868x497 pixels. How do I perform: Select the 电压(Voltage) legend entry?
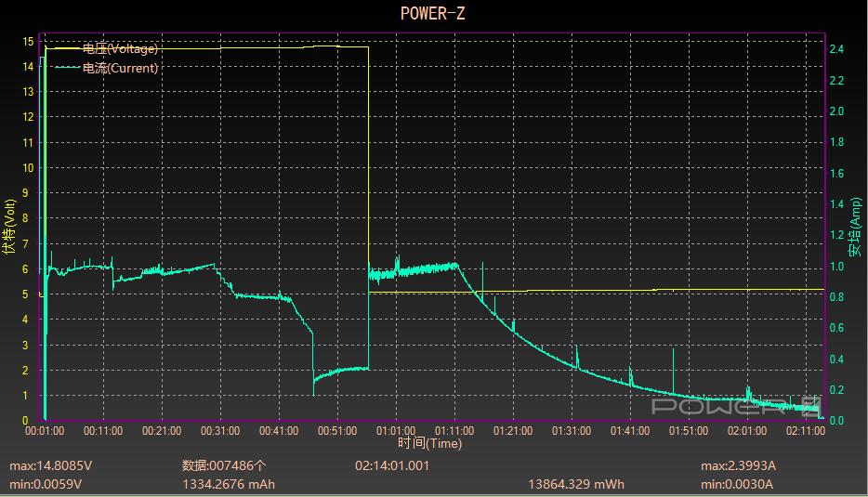(x=120, y=48)
